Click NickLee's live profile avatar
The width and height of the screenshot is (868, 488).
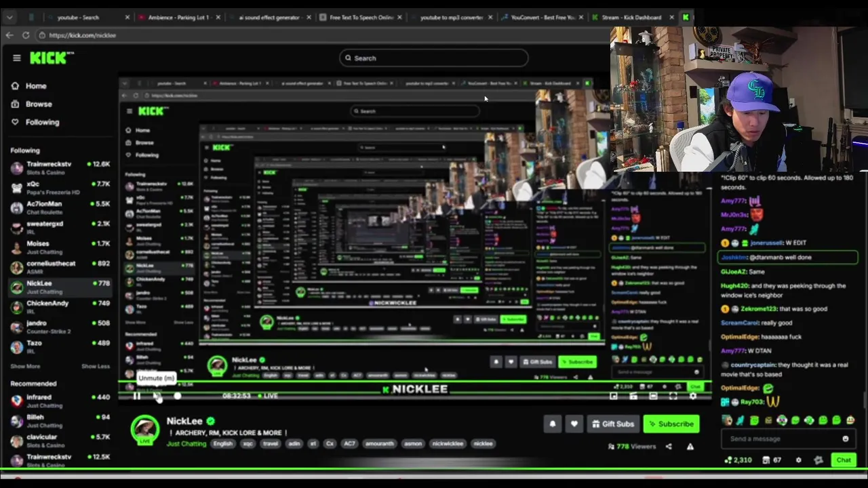(x=145, y=430)
